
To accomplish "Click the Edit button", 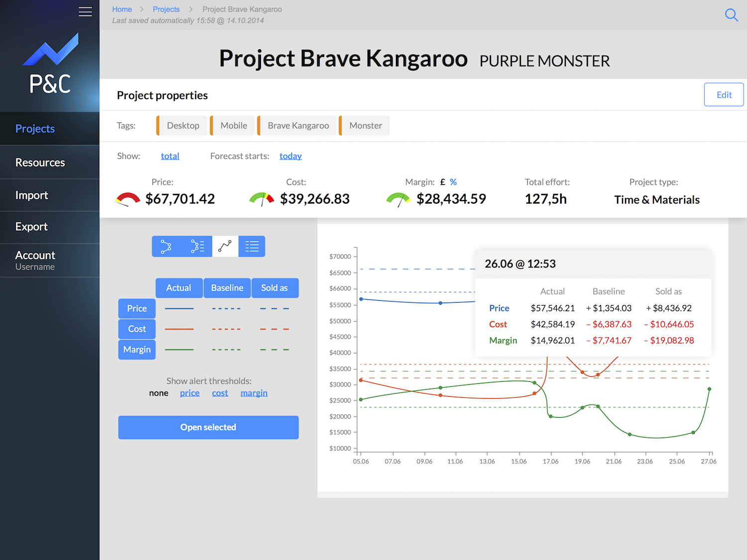I will click(724, 95).
